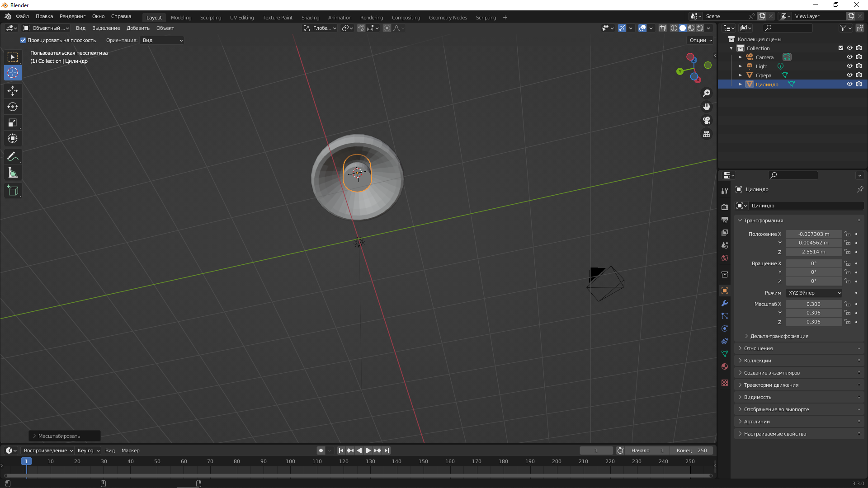
Task: Toggle X-ray mode in viewport header
Action: pyautogui.click(x=663, y=28)
